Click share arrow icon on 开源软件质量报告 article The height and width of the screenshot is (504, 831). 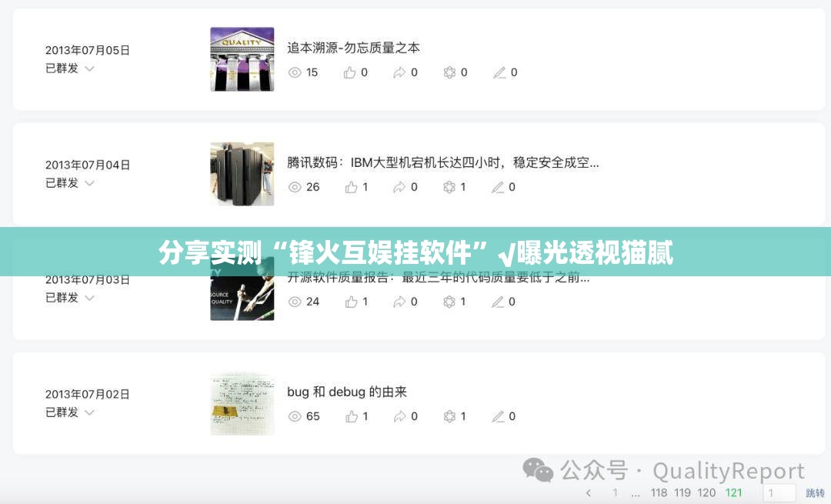click(399, 302)
